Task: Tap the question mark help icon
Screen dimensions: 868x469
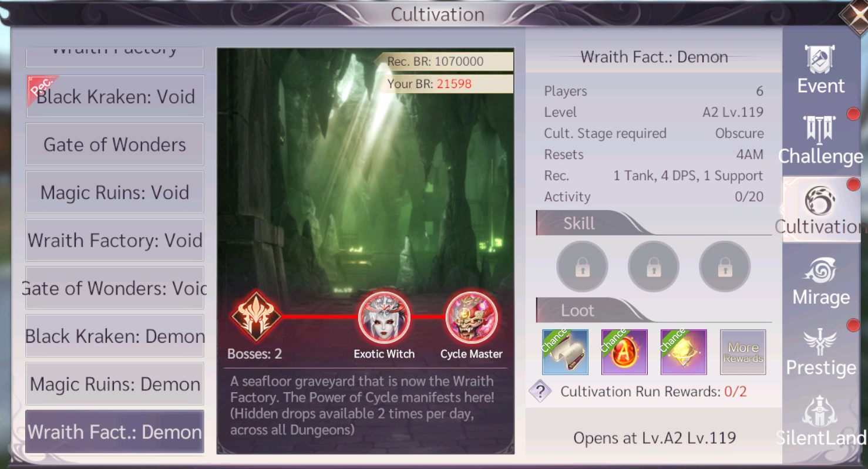Action: (x=540, y=392)
